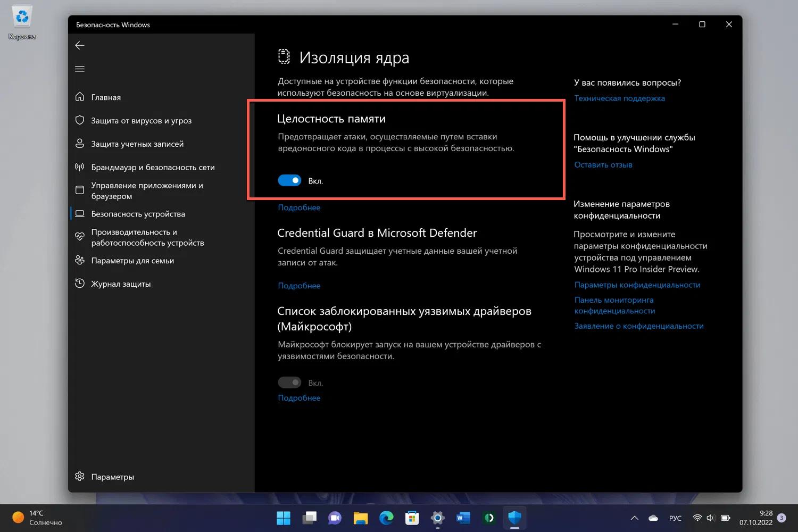The width and height of the screenshot is (798, 532).
Task: Open Windows Start menu
Action: point(284,518)
